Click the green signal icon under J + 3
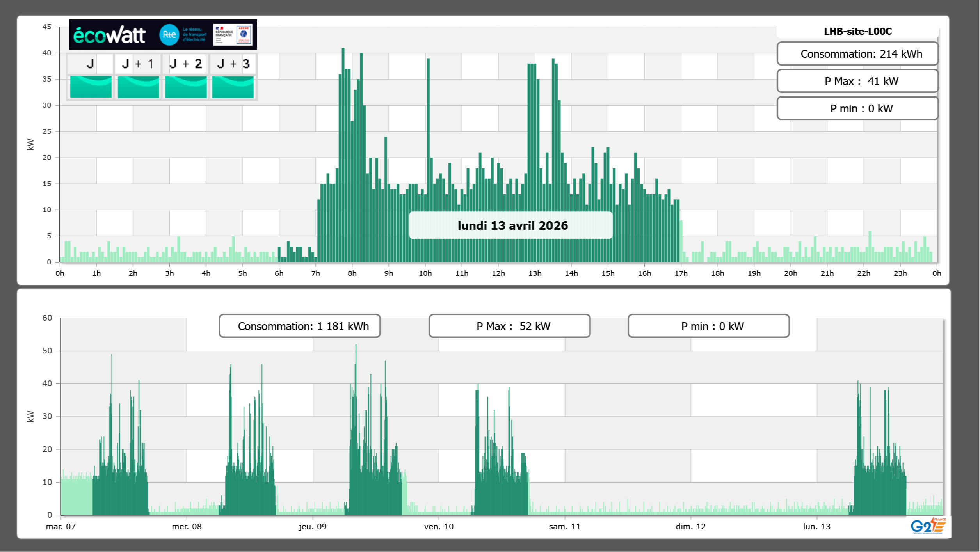 click(233, 87)
